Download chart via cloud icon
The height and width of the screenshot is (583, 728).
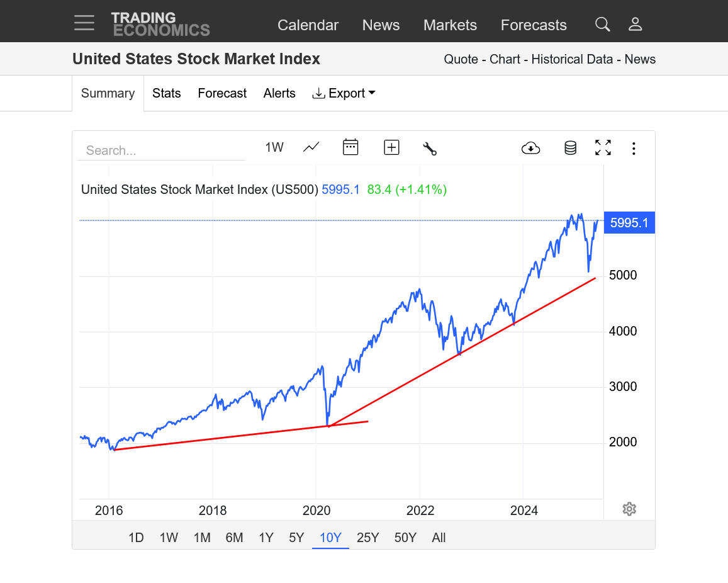[x=530, y=148]
